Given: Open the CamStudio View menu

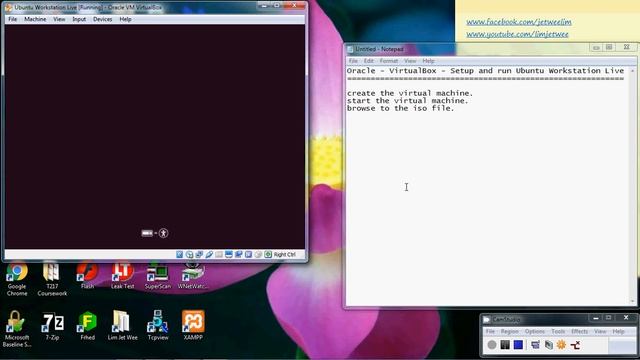Looking at the screenshot, I should point(600,331).
